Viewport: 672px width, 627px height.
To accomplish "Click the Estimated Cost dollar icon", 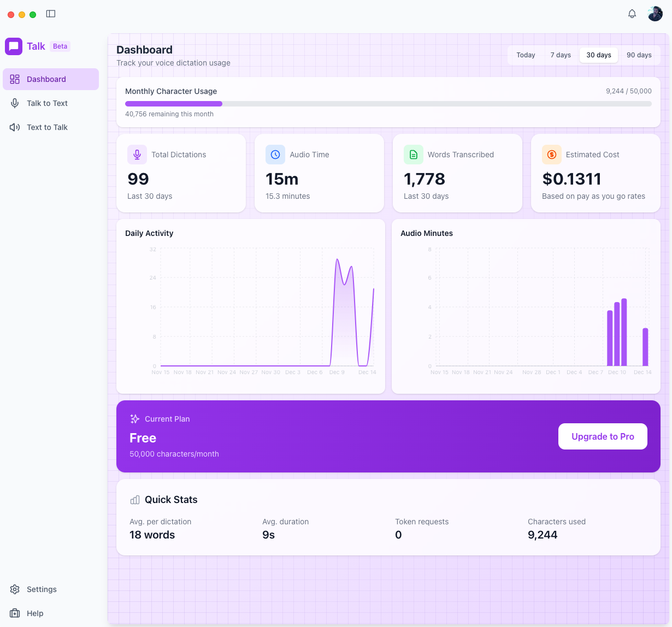I will click(x=552, y=155).
